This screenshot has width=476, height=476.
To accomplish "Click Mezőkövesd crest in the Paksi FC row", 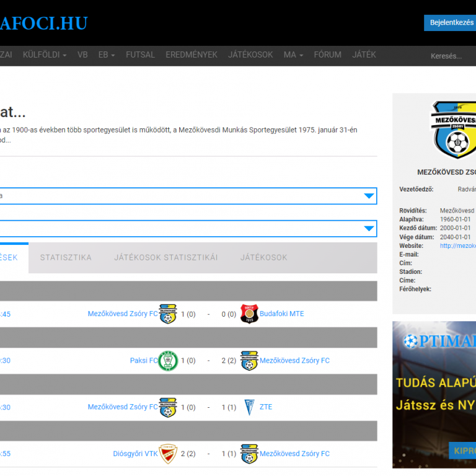I will [x=249, y=360].
